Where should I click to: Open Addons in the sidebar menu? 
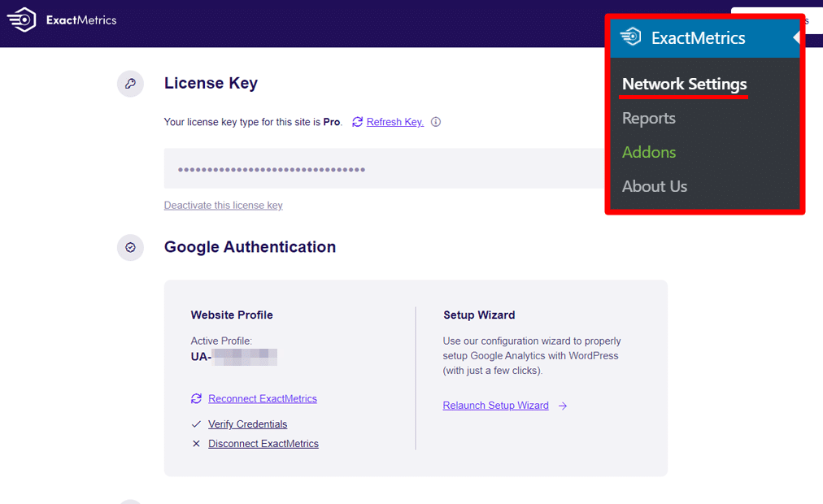click(649, 152)
